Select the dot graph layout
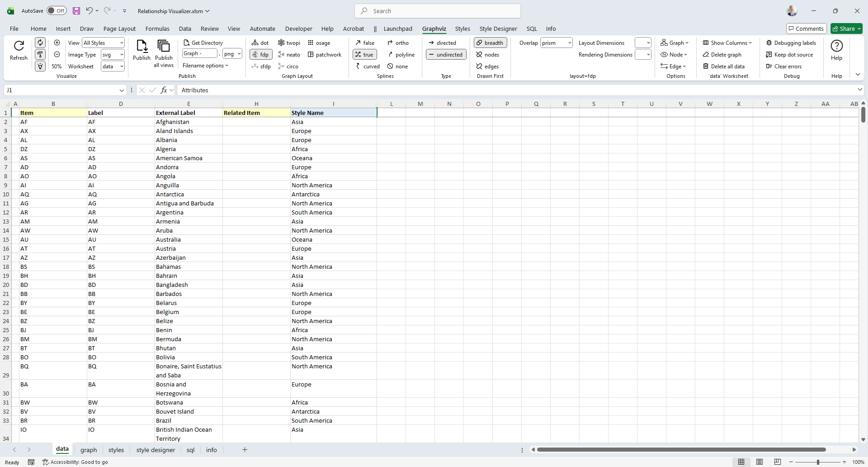This screenshot has height=467, width=868. pyautogui.click(x=260, y=43)
